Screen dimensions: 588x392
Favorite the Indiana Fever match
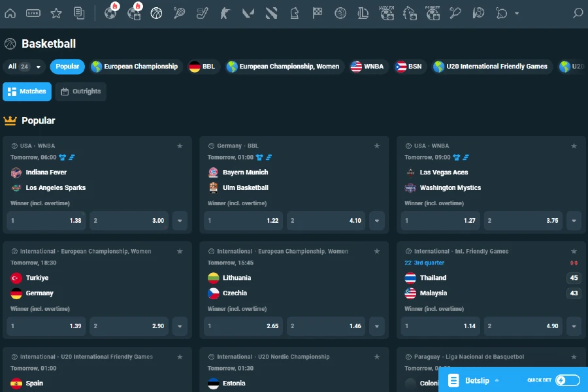179,146
